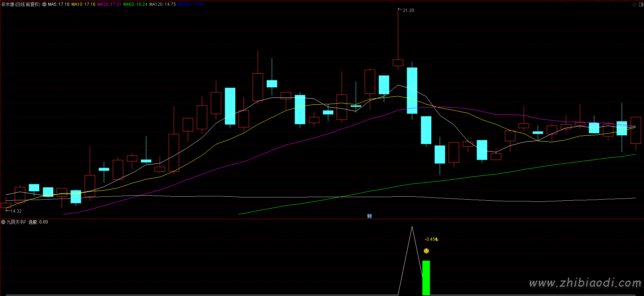
Task: Click the yellow sad face signal icon
Action: click(x=426, y=251)
